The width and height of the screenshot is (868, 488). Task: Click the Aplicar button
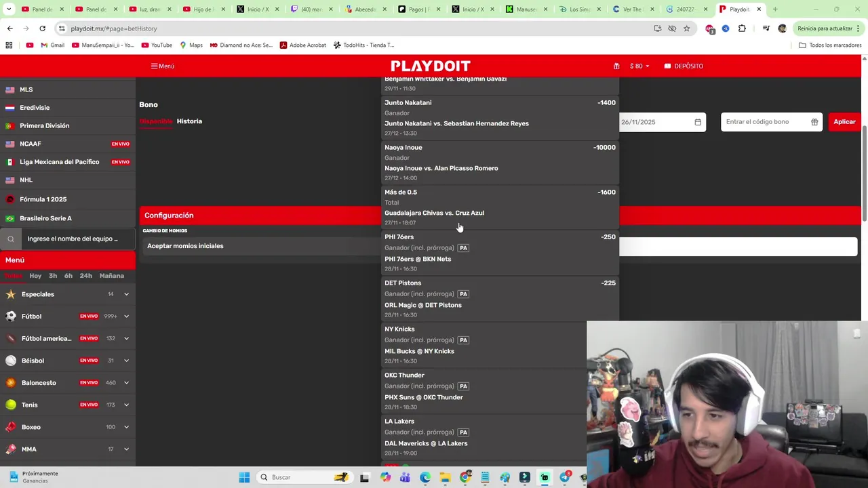[844, 122]
